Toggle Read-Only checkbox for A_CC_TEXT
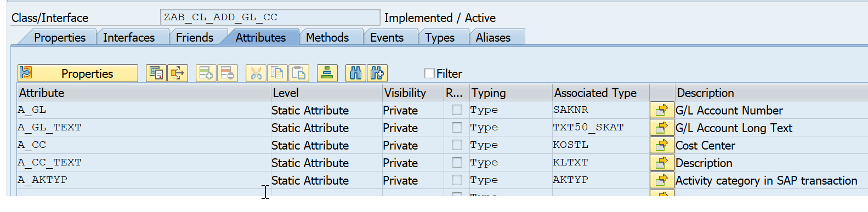The width and height of the screenshot is (868, 212). (x=457, y=163)
